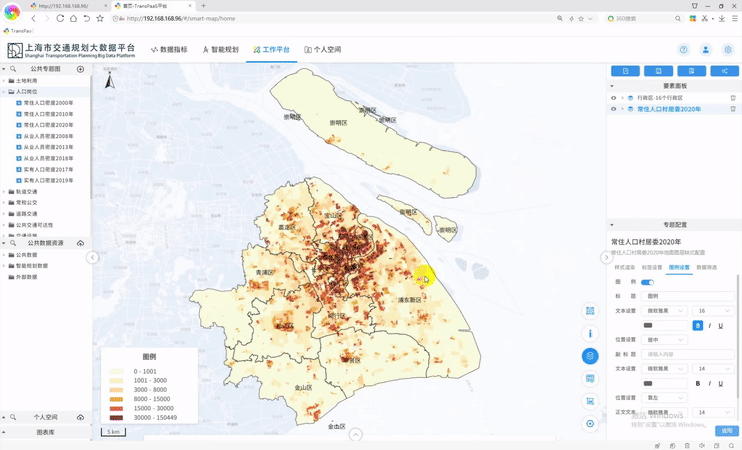Open 常住人口密度2020年 layer in tree
Viewport: 742px width, 450px height.
[48, 125]
